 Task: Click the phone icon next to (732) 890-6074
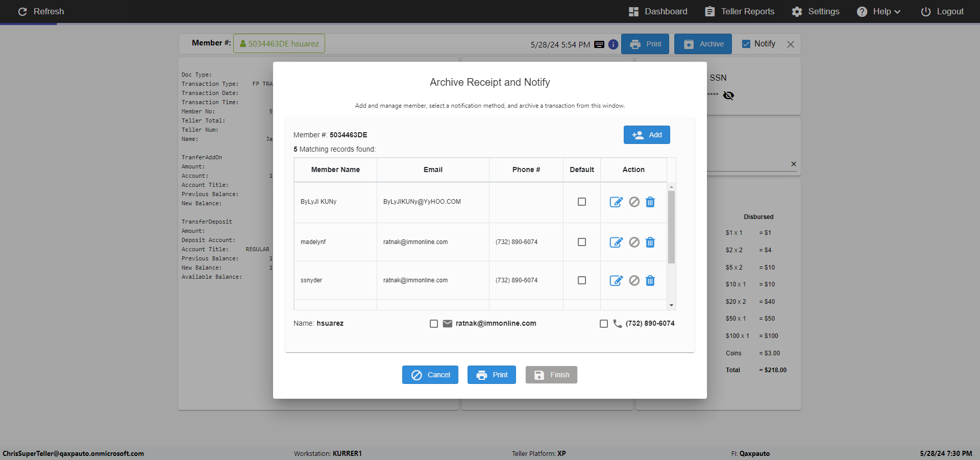[618, 324]
